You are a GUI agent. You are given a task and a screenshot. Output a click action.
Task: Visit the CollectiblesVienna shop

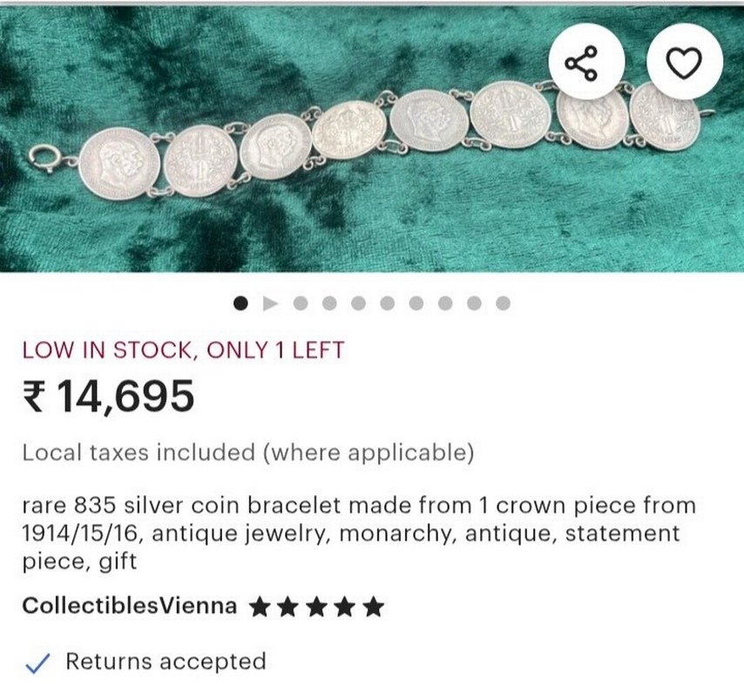[129, 606]
